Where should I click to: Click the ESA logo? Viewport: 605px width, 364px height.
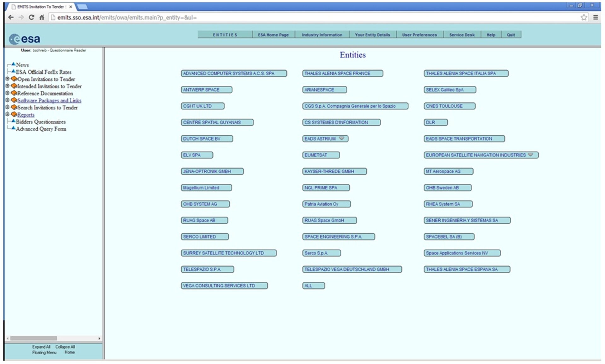[25, 39]
